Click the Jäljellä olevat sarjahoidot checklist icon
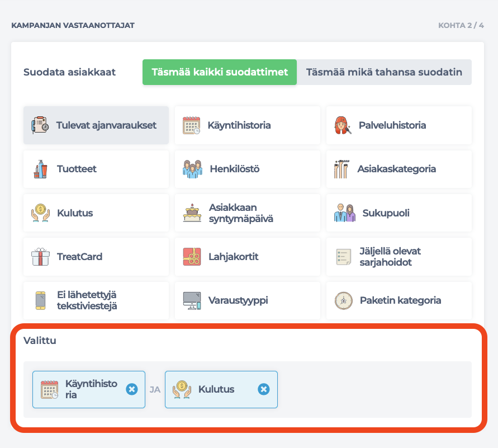The width and height of the screenshot is (498, 448). (x=344, y=257)
